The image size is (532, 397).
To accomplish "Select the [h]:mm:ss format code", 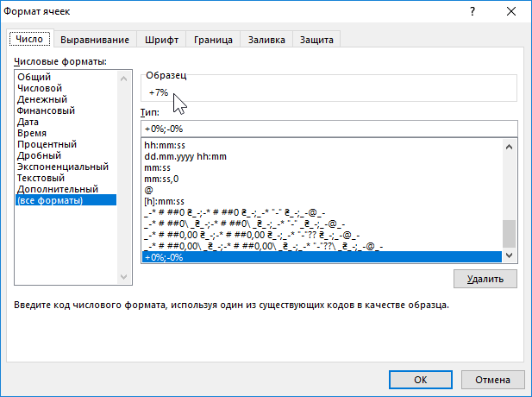I will click(322, 201).
